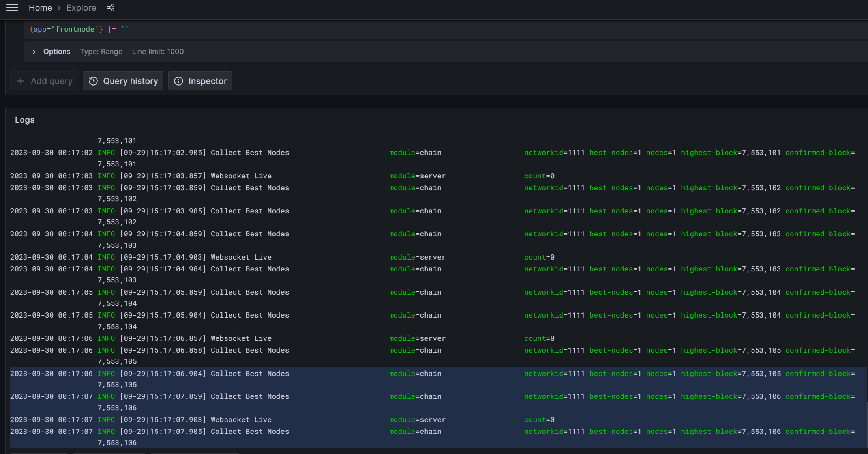Click the info icon in Inspector button

(178, 81)
